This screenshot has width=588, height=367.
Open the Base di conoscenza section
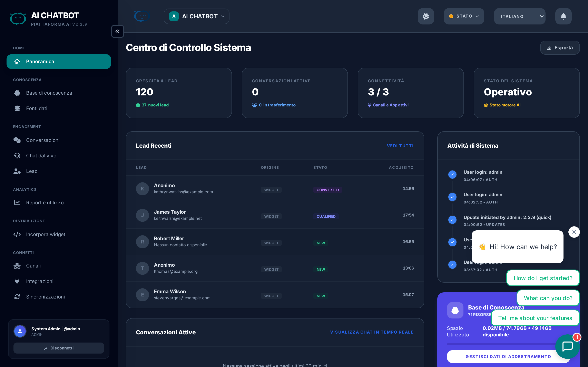point(49,93)
